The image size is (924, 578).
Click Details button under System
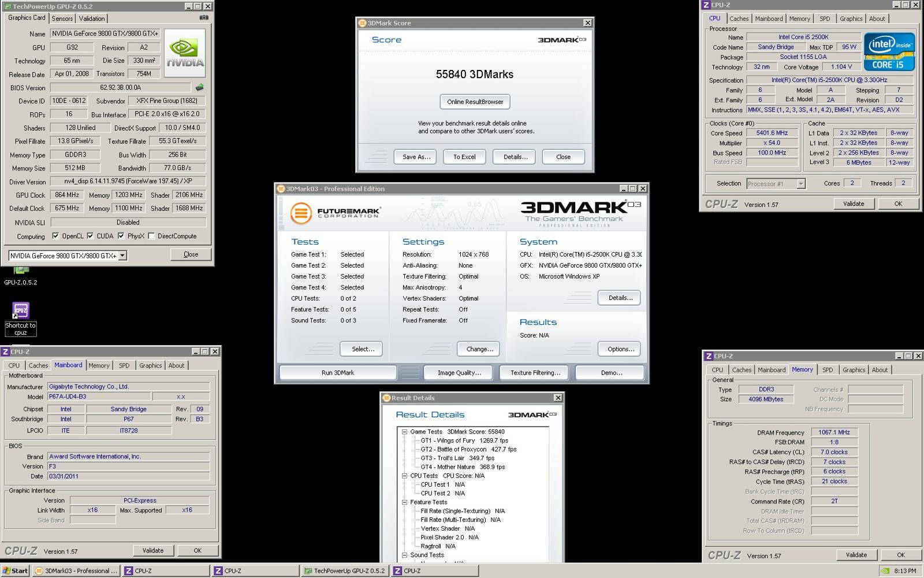point(620,298)
